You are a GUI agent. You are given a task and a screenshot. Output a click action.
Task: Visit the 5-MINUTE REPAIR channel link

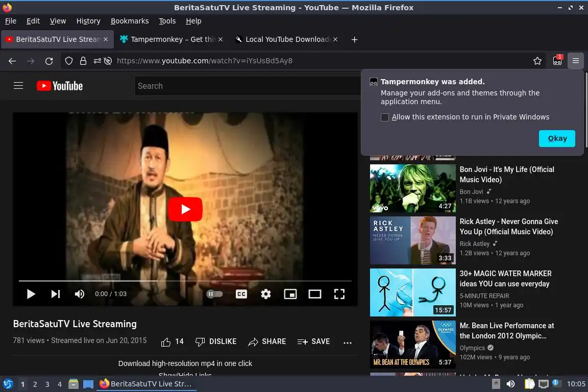(x=484, y=296)
